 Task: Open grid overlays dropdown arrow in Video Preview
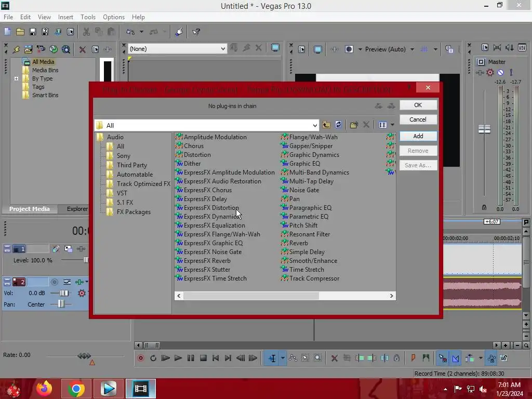point(435,49)
